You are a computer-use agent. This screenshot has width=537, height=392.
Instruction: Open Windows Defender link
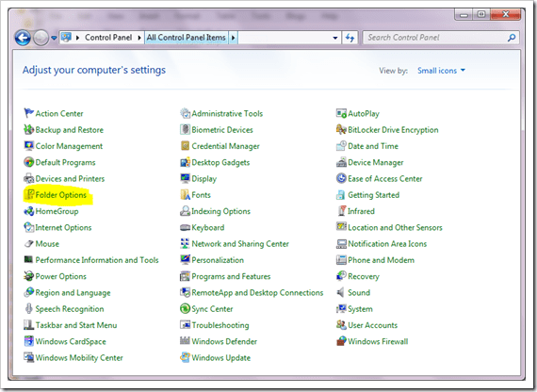click(x=224, y=341)
